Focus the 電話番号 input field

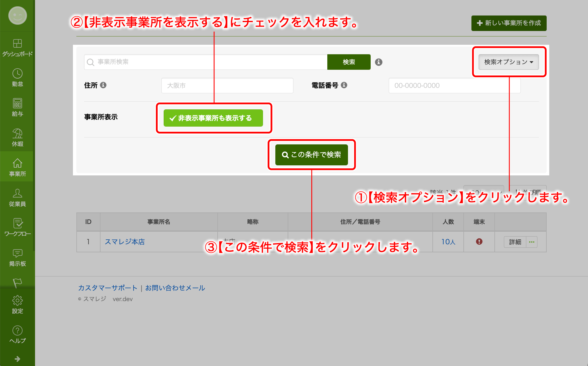pos(454,86)
